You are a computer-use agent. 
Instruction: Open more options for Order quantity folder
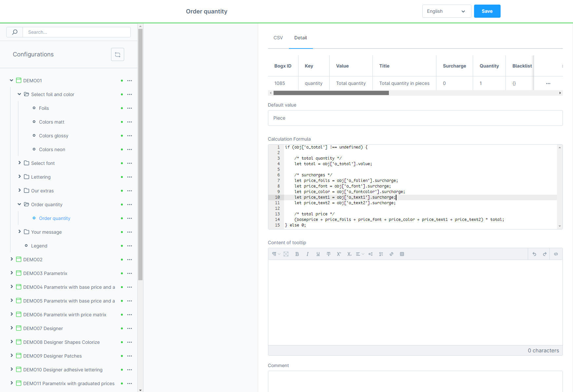click(x=130, y=205)
